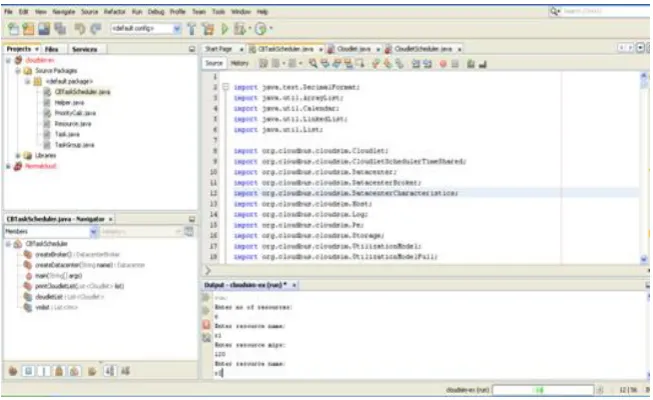The image size is (653, 400).
Task: Select createBroker() in Navigator
Action: coord(77,255)
